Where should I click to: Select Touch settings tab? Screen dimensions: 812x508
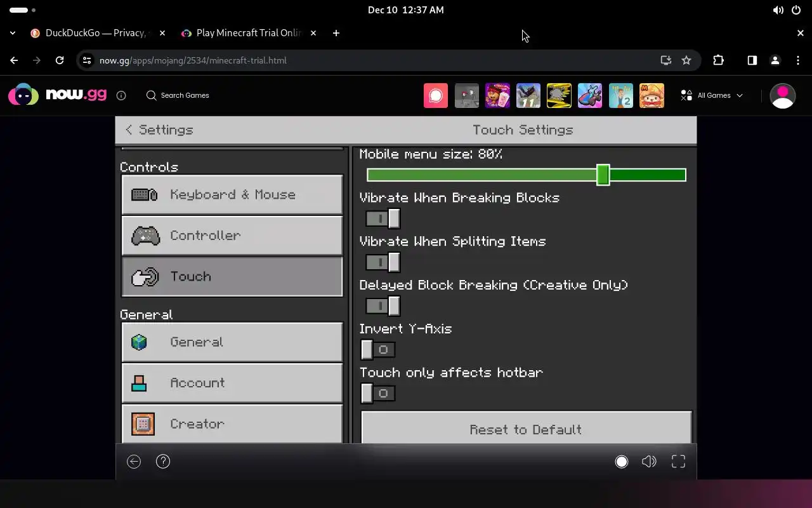232,276
